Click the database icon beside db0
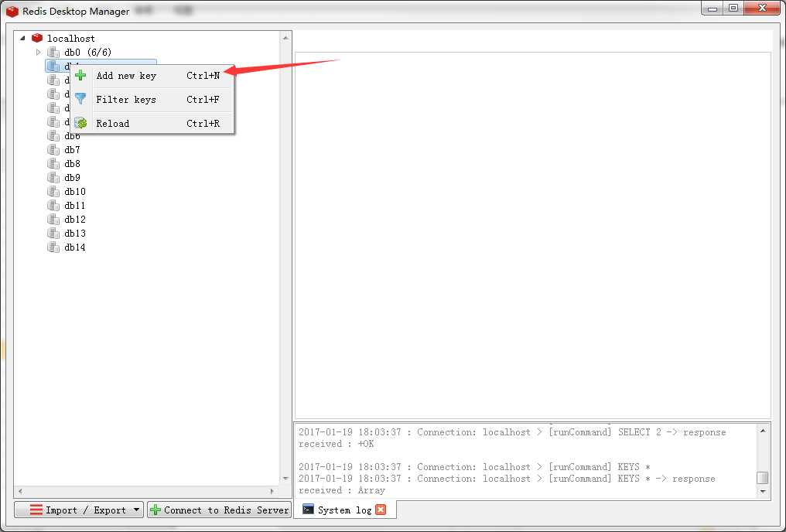The image size is (786, 532). pyautogui.click(x=53, y=52)
